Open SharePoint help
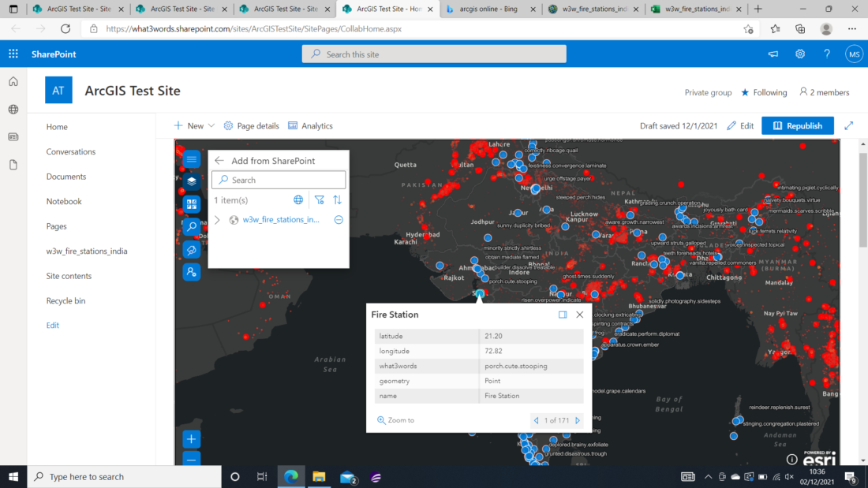868x488 pixels. (827, 54)
